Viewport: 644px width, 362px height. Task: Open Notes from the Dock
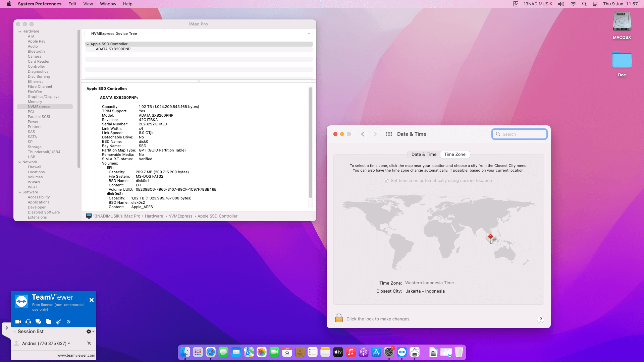click(x=325, y=352)
